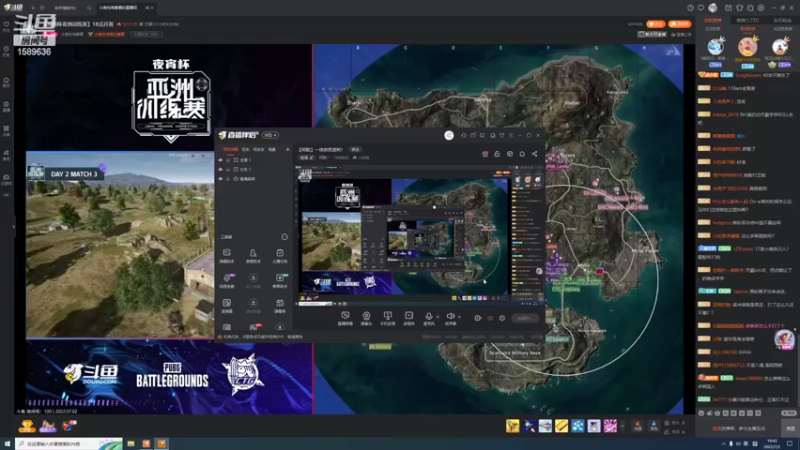Lock the second source layer in the companion window
Screen dimensions: 800x450
[x=228, y=169]
